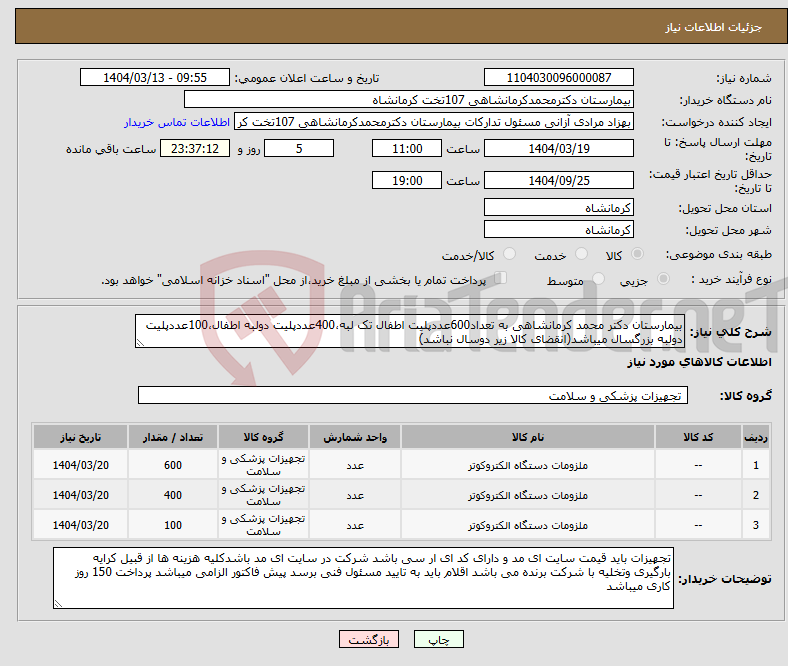Click the resize handle of the need description box
Screen dimensions: 788x666
point(140,343)
